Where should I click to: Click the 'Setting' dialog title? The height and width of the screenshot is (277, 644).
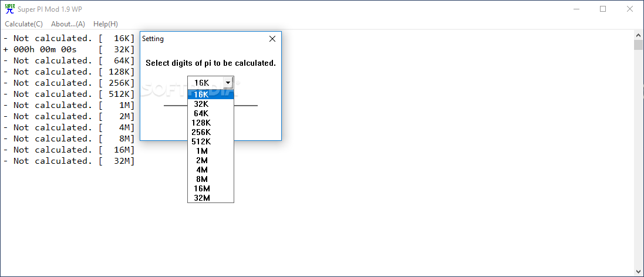[x=153, y=39]
